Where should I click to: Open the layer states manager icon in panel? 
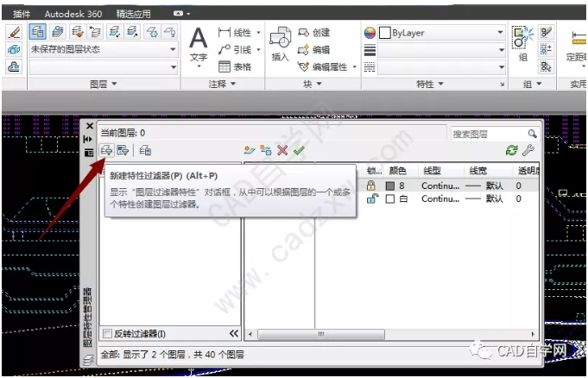coord(145,151)
